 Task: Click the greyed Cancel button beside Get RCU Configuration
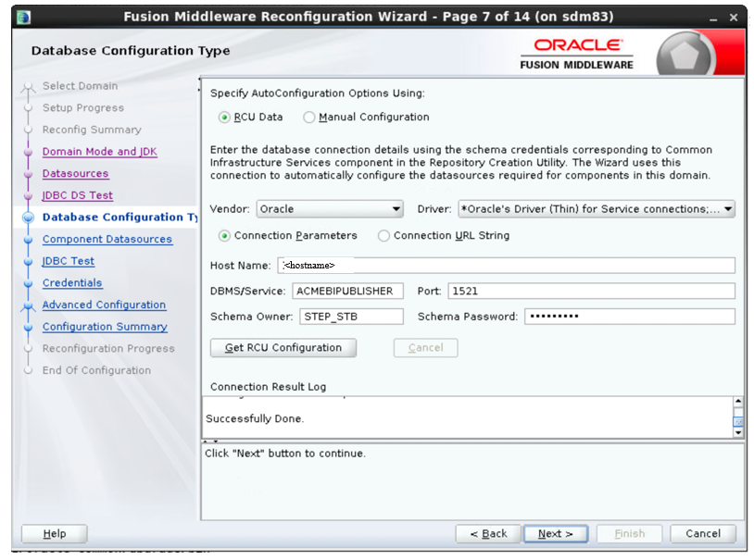tap(425, 347)
